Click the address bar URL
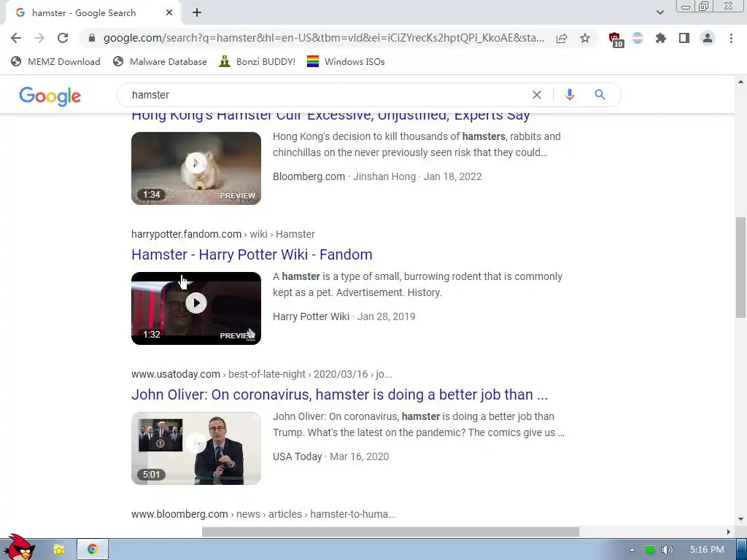 324,38
